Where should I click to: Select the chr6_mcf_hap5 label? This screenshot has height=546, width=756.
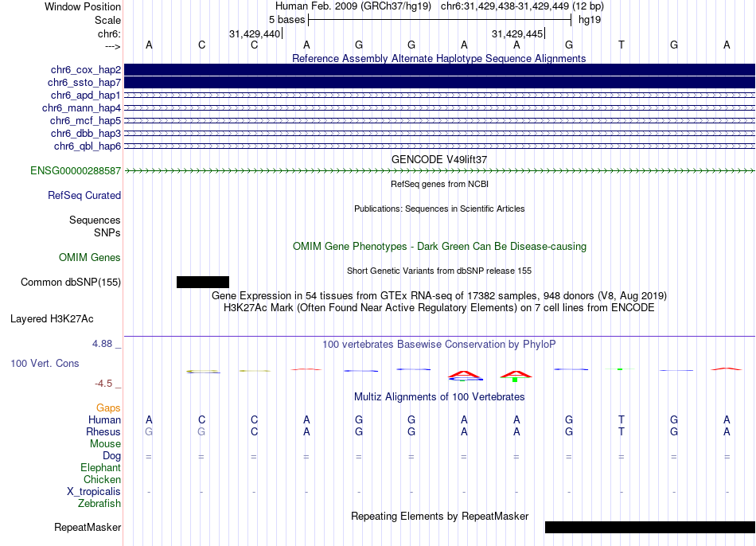tap(85, 121)
